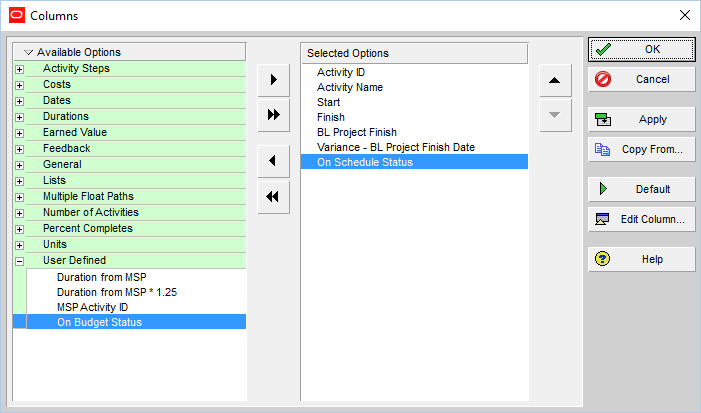The image size is (701, 413).
Task: Expand the Activity Steps group
Action: pyautogui.click(x=19, y=69)
